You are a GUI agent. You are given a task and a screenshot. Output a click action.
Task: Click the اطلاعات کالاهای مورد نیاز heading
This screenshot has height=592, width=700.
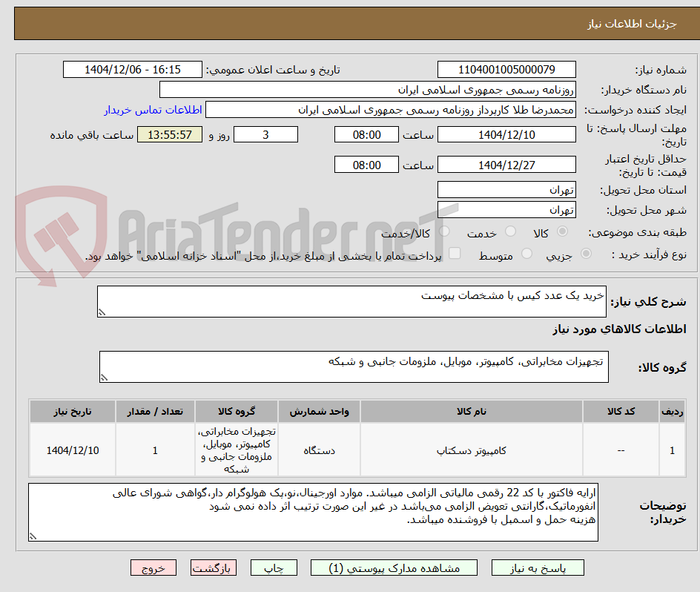(619, 329)
